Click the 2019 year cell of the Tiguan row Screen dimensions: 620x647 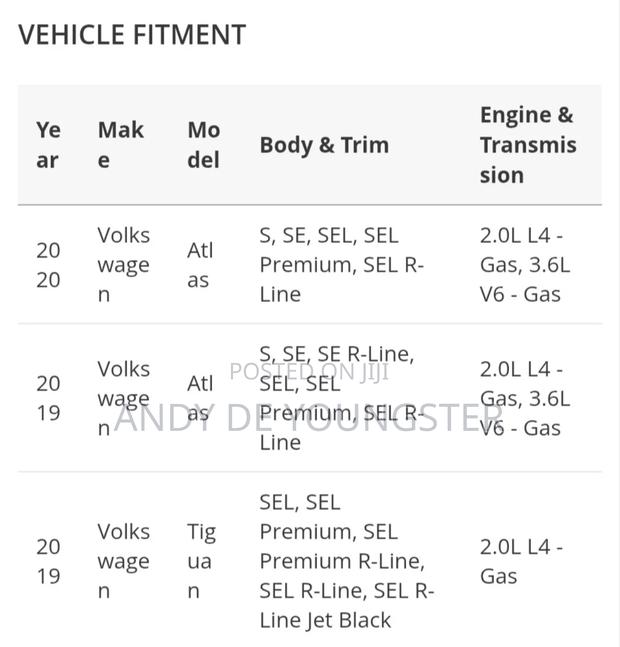tap(48, 561)
